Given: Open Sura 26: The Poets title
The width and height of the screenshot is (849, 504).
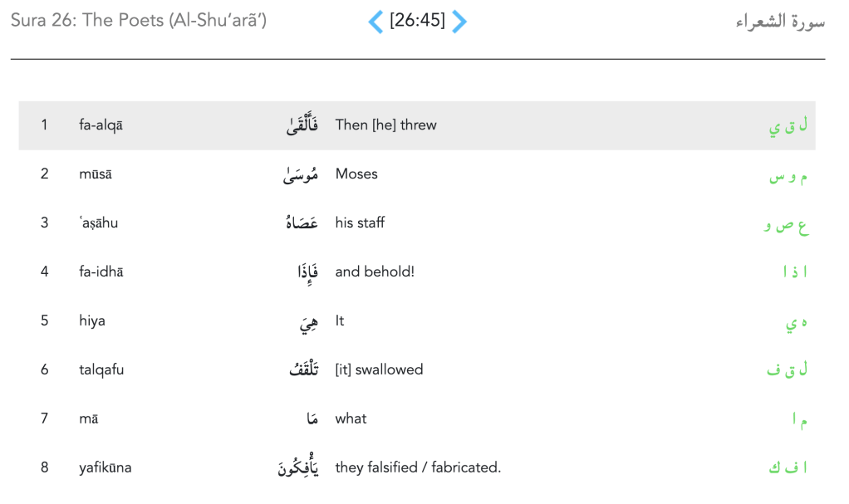Looking at the screenshot, I should pos(139,21).
